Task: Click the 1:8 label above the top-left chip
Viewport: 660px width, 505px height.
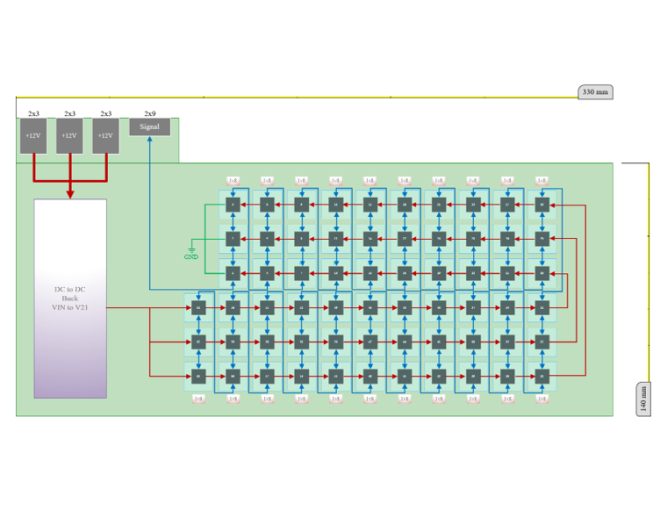Action: tap(232, 180)
